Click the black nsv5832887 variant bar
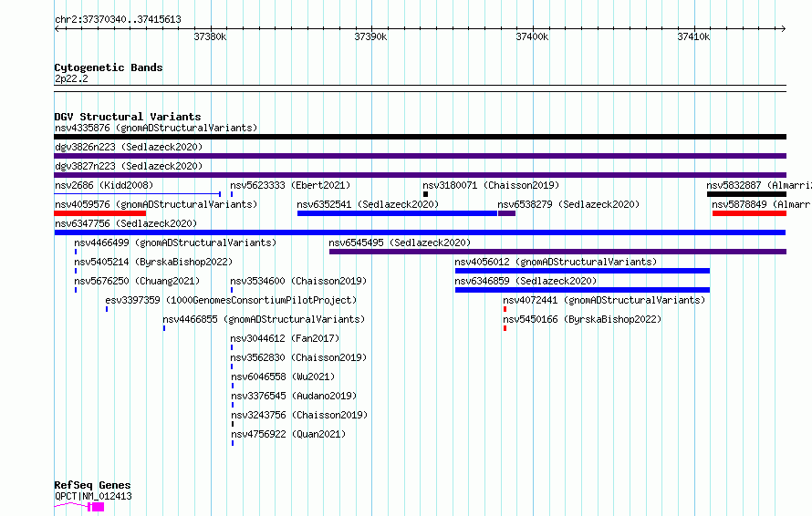 746,194
